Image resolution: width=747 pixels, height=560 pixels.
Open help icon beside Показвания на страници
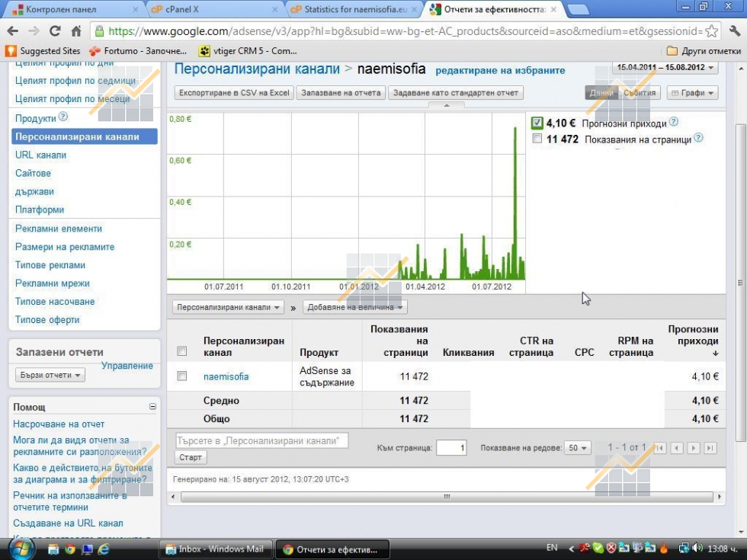point(698,138)
